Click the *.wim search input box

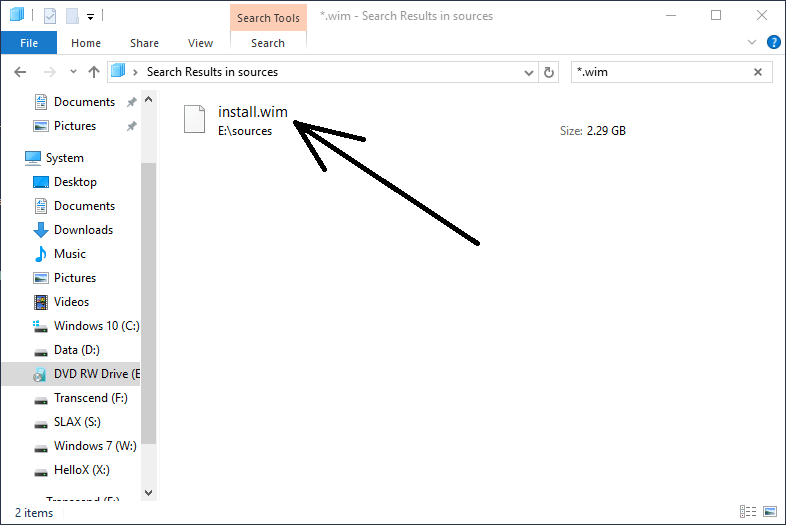660,72
